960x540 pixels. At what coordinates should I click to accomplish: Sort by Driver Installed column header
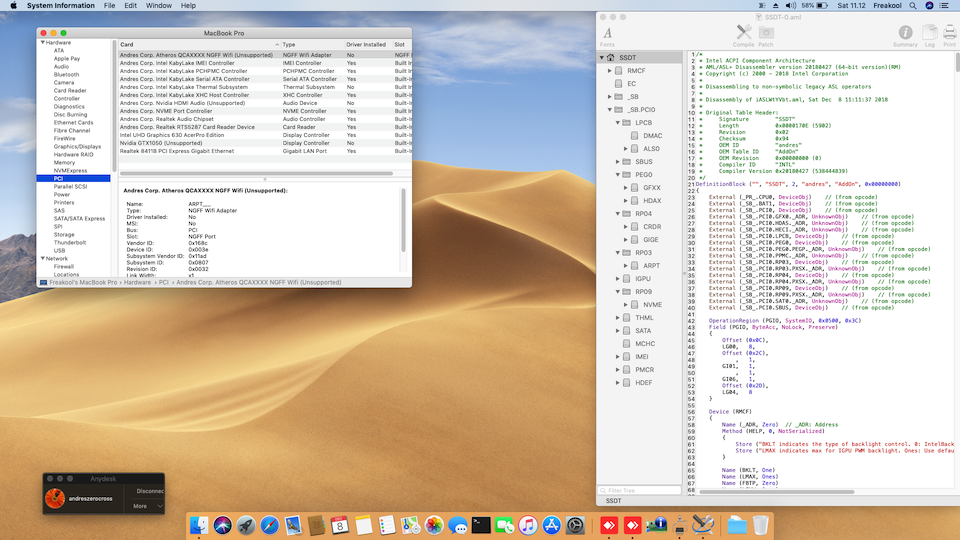point(366,44)
